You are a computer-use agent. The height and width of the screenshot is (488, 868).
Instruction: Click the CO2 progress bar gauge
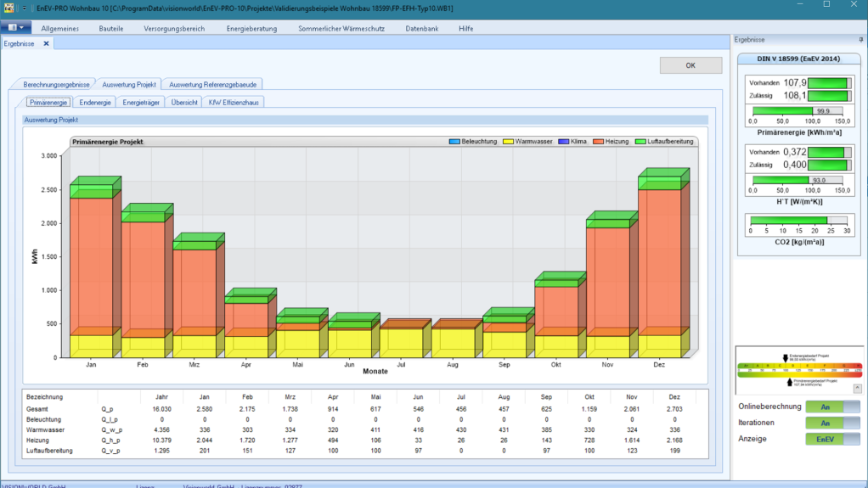pyautogui.click(x=798, y=220)
